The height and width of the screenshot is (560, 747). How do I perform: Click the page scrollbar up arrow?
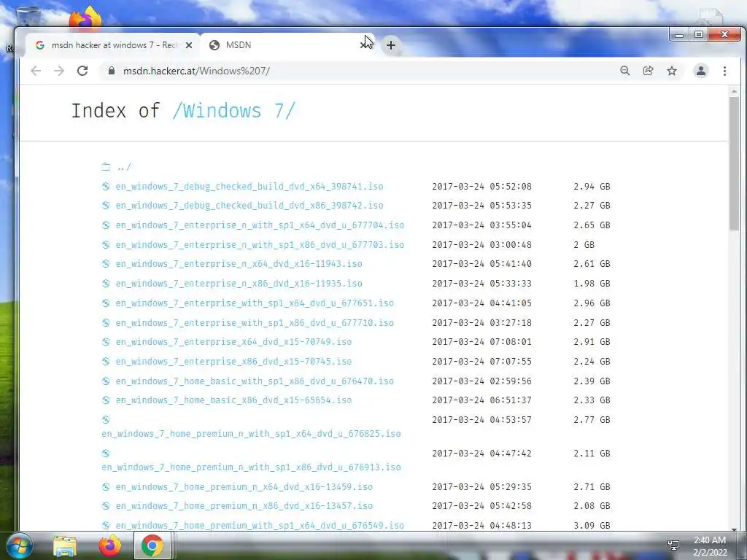(734, 91)
